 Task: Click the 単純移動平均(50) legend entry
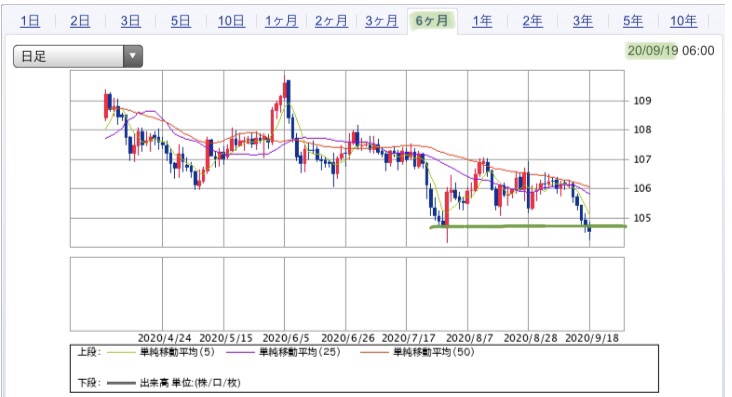pos(417,352)
